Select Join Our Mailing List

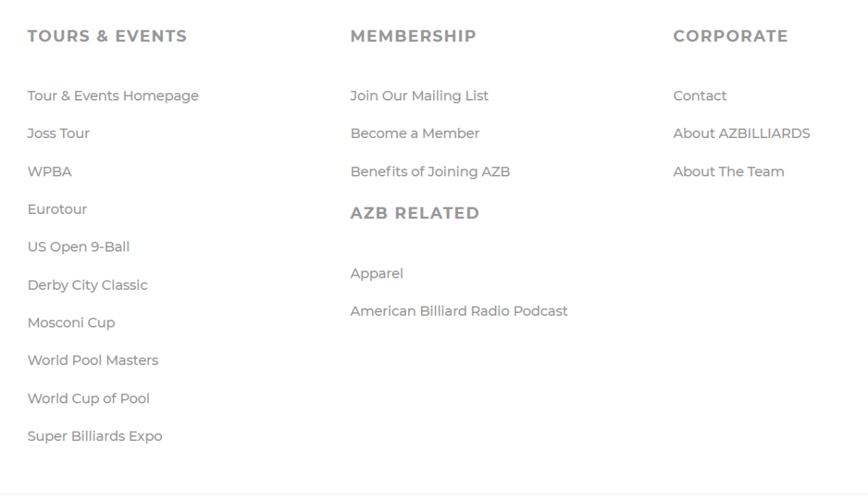[x=419, y=95]
